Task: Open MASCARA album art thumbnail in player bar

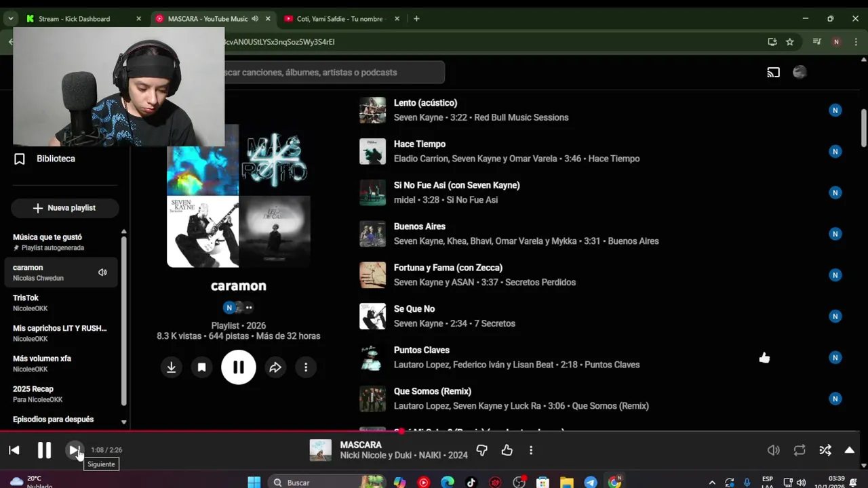Action: (x=321, y=450)
